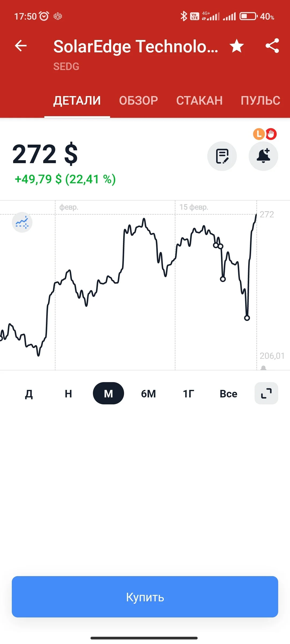Go to the ПУЛЬС tab
Image resolution: width=290 pixels, height=644 pixels.
[x=260, y=101]
